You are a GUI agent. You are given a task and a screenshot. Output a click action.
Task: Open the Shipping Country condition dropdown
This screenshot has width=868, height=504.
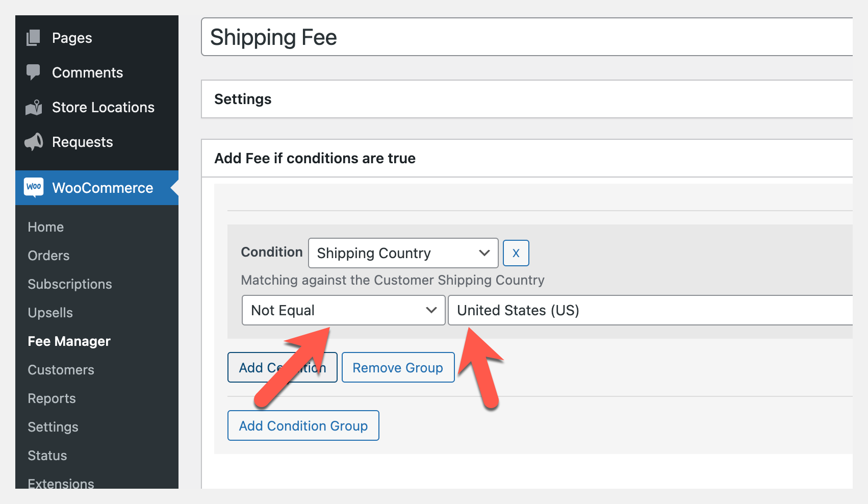click(x=403, y=253)
